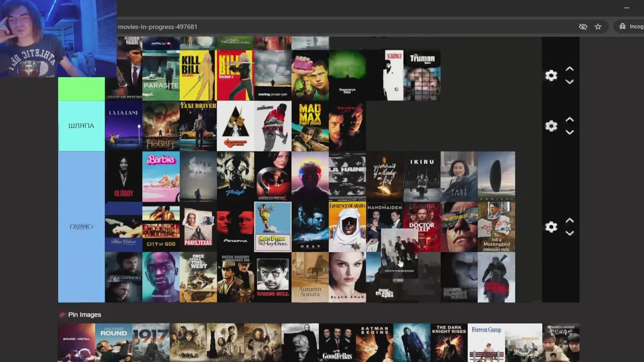Open settings gear for the green tier row

pyautogui.click(x=551, y=75)
